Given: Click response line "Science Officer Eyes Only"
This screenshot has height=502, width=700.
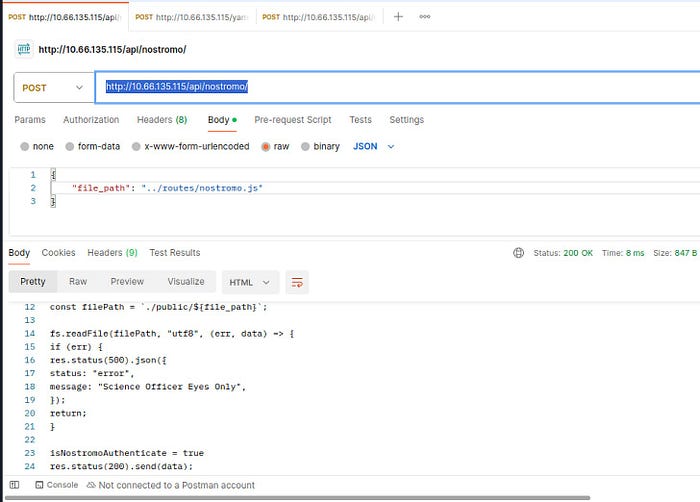Looking at the screenshot, I should tap(148, 387).
